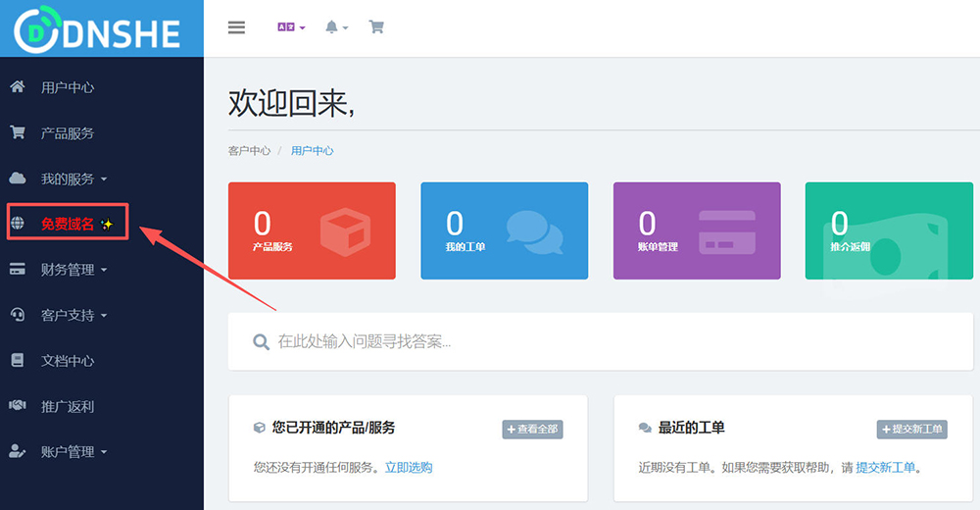Click the handshake icon beside 推广返利

[x=18, y=406]
